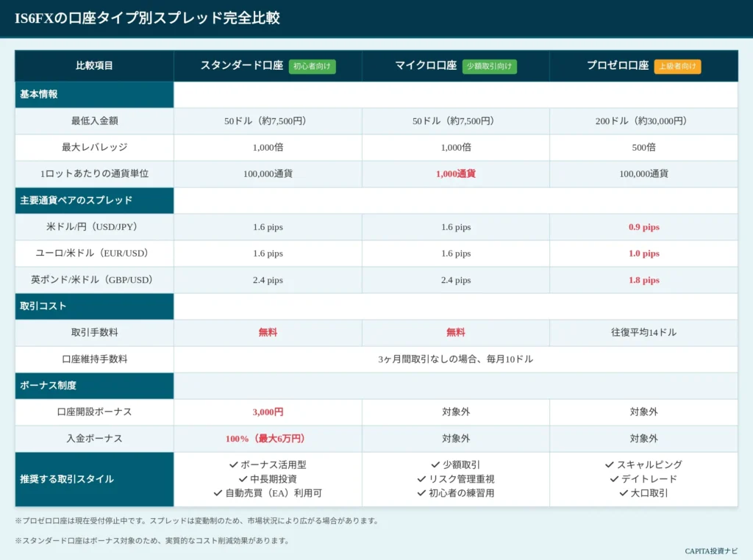
Task: Click マイクロ口座 取引手数料 無料 cell
Action: 456,332
